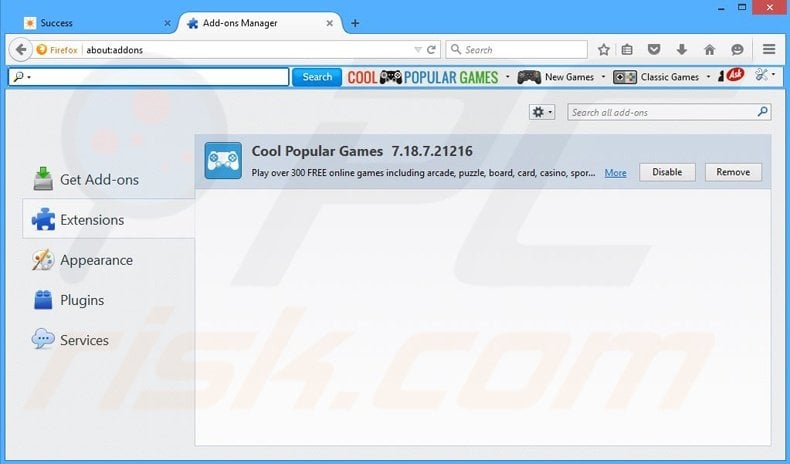Open the Firefox hamburger menu

click(x=769, y=49)
